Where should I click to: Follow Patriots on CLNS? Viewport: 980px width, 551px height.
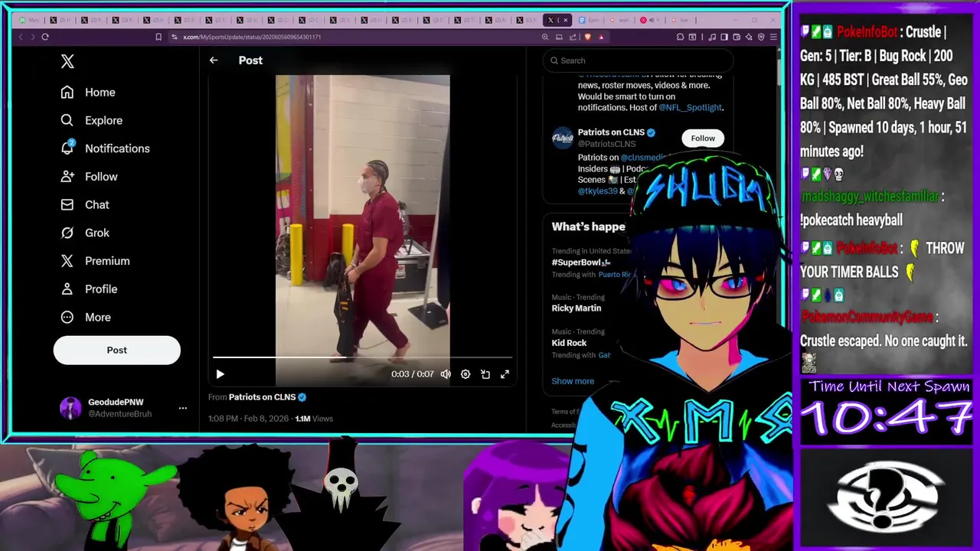703,139
